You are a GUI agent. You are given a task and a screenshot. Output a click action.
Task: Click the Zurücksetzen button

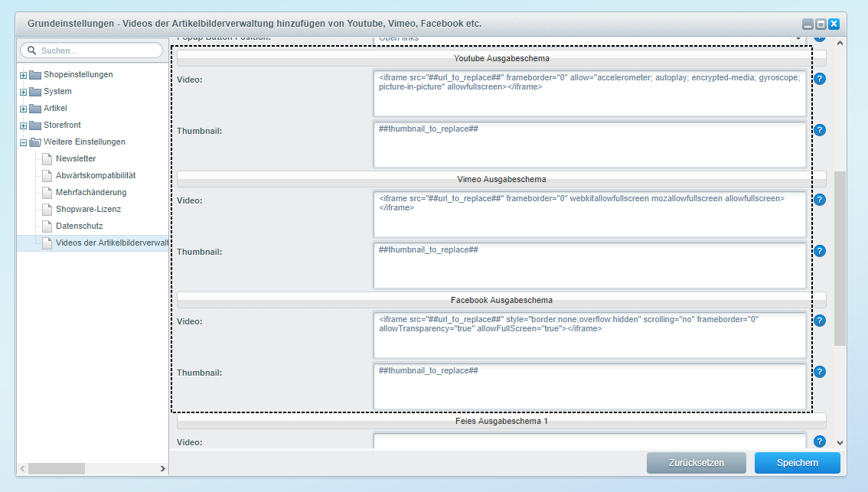coord(697,463)
